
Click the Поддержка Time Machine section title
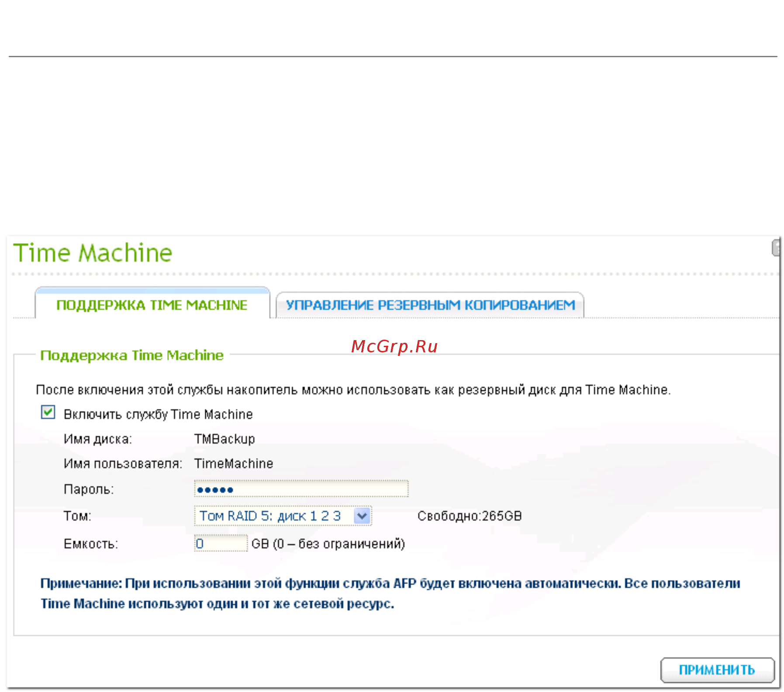[x=132, y=355]
